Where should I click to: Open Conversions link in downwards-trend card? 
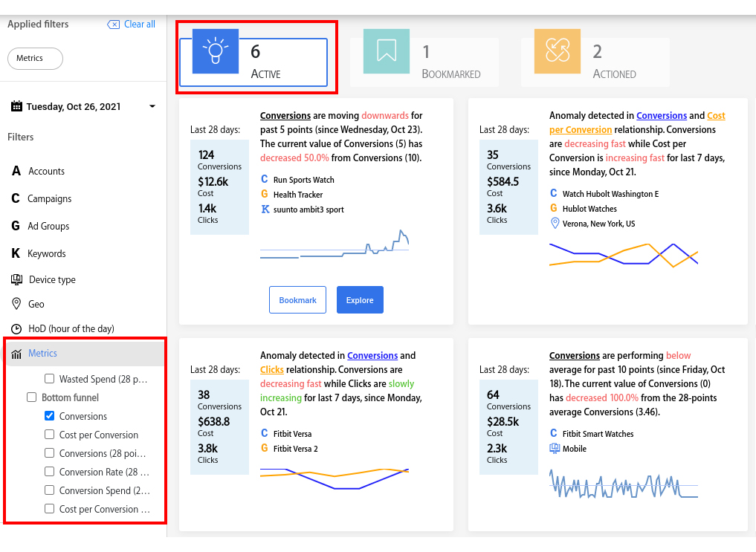[x=285, y=116]
